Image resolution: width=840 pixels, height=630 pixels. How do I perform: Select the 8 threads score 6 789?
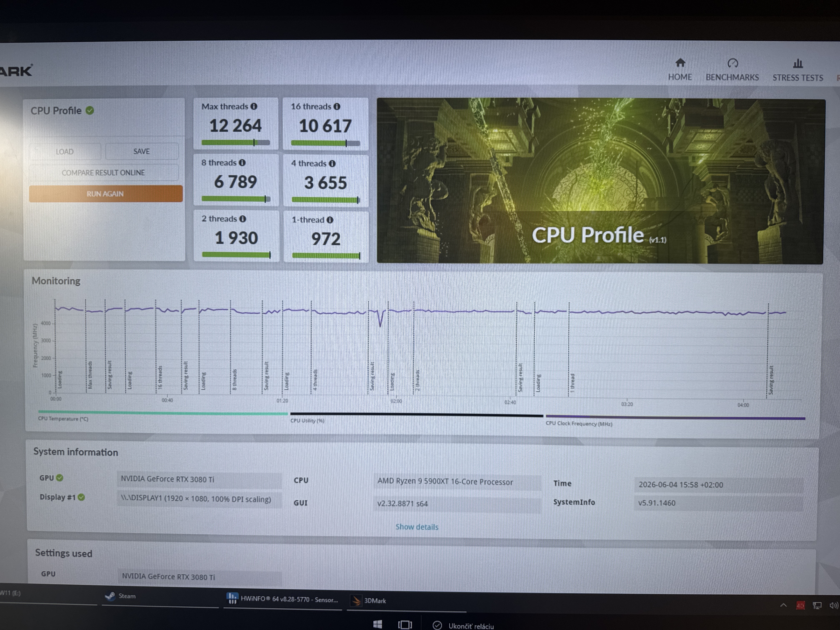[236, 182]
